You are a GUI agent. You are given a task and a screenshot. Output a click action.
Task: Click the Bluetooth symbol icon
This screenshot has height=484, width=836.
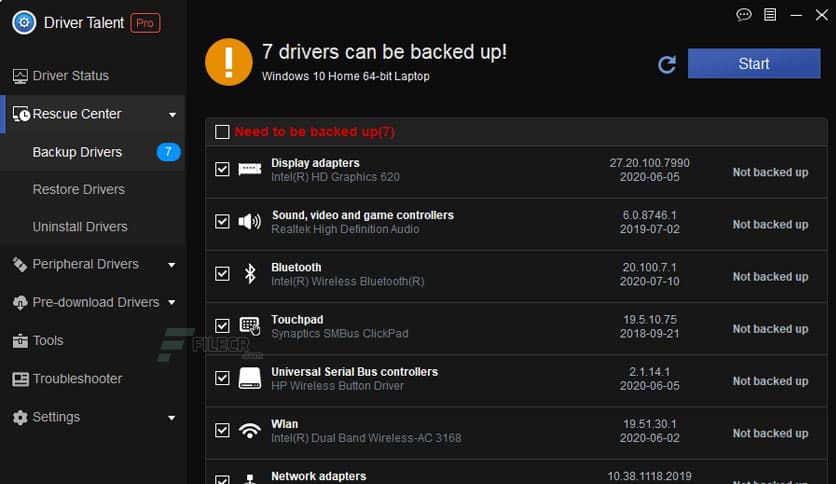click(250, 273)
